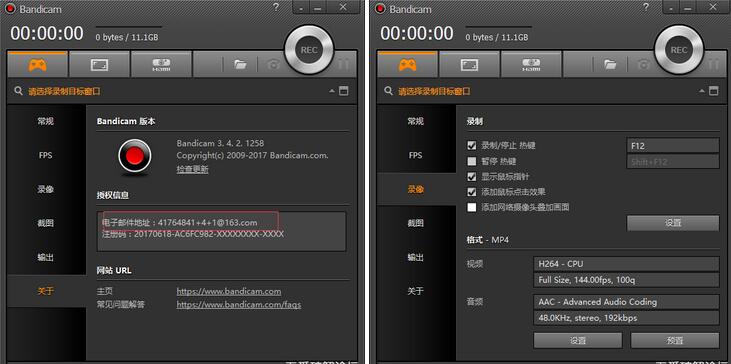Start recording with left window REC button

(309, 50)
